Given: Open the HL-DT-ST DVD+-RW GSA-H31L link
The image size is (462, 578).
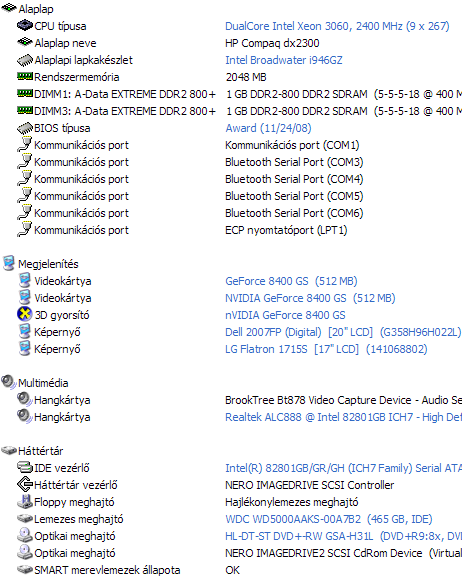Looking at the screenshot, I should tap(343, 536).
